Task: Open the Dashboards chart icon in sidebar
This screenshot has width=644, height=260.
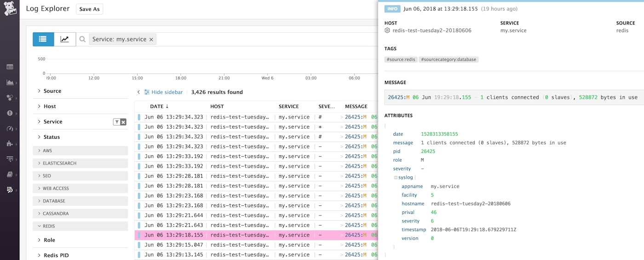Action: coord(10,82)
